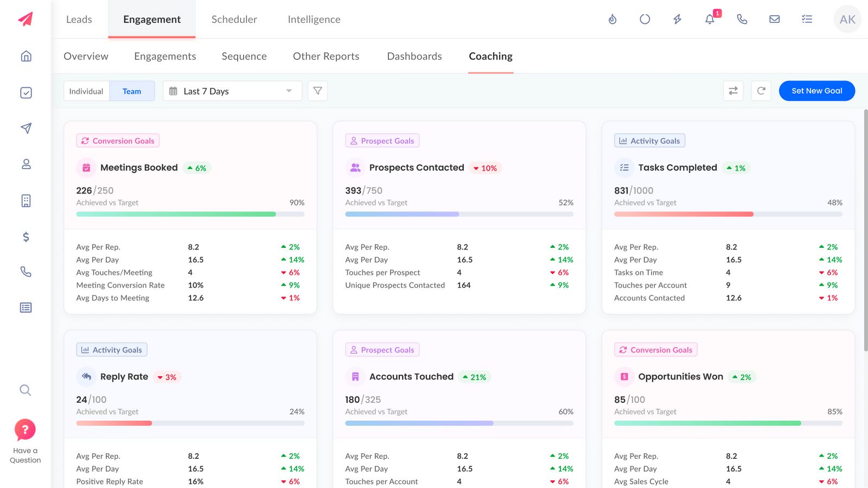Screen dimensions: 868x488
Task: Click the paper plane app logo
Action: click(25, 19)
